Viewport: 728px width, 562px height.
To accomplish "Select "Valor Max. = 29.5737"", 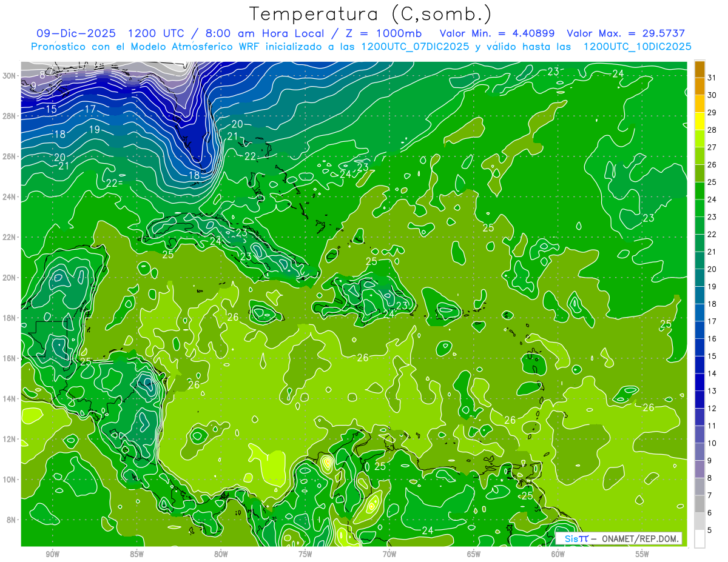I will click(625, 33).
